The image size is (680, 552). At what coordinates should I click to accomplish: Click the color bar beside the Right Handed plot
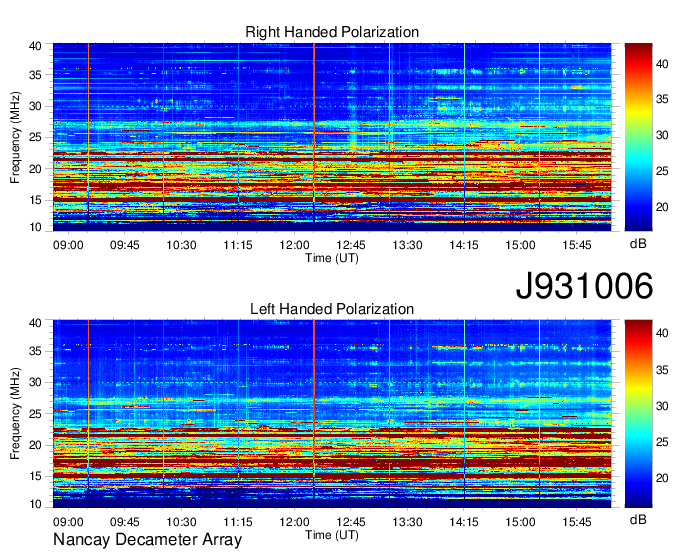tap(638, 137)
